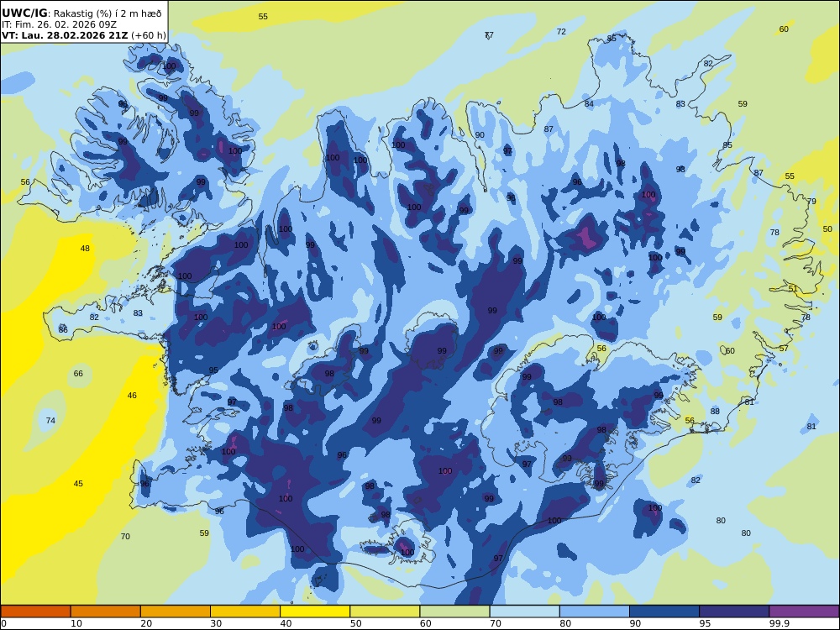Click the map value '48' over the western sea

tap(85, 249)
